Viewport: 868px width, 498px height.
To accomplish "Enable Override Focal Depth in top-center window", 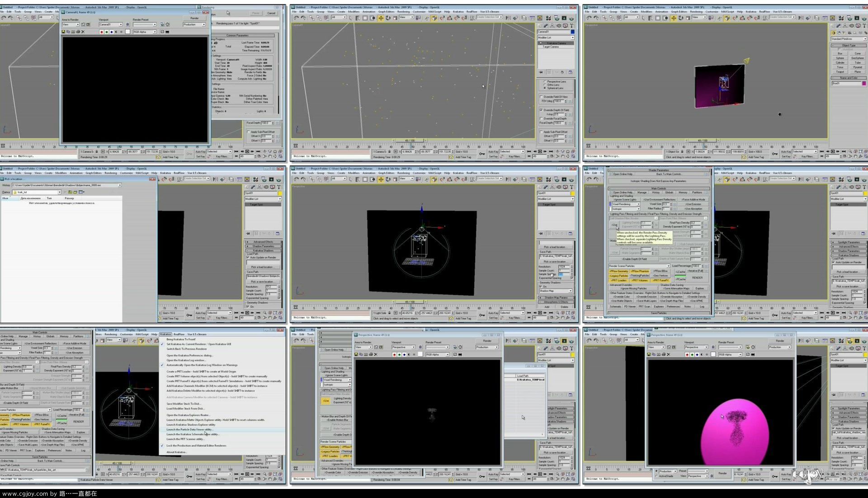I will point(541,118).
